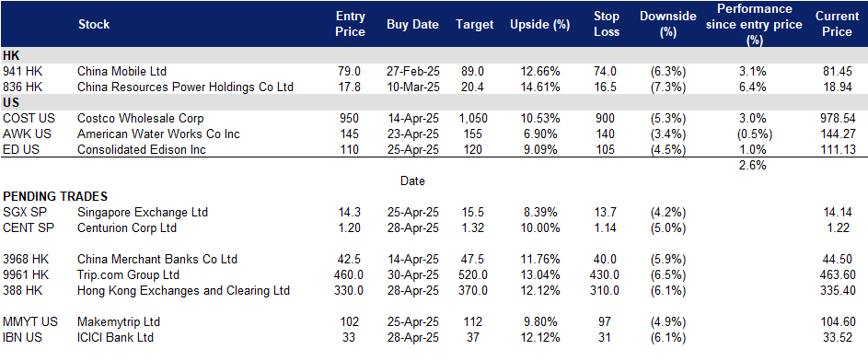This screenshot has width=868, height=361.
Task: Select the Centurion Corp Ltd entry price 1.20
Action: [351, 227]
